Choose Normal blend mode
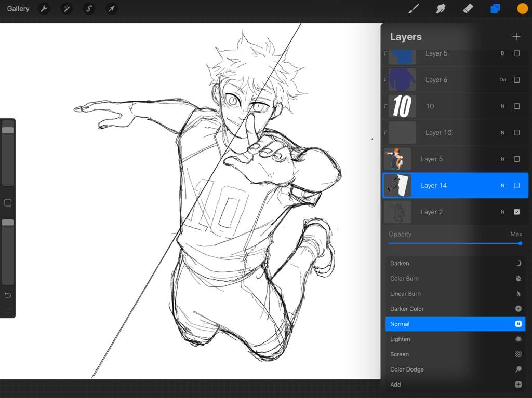 [455, 324]
